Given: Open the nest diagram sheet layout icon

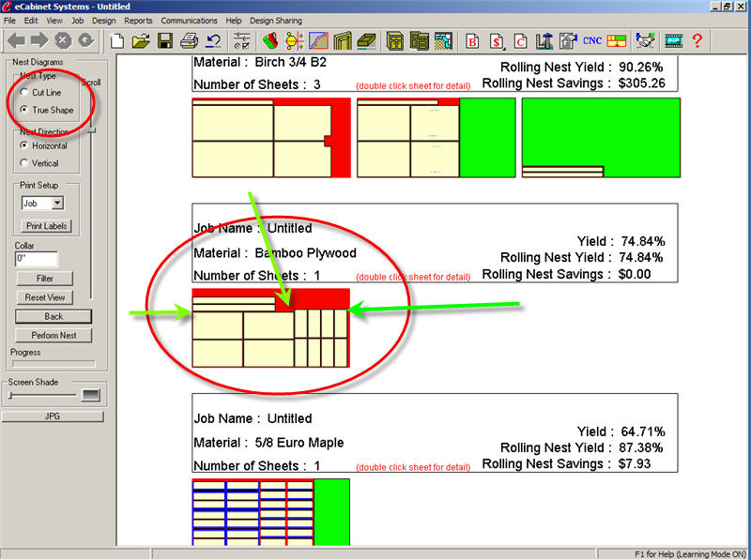Looking at the screenshot, I should pos(617,41).
